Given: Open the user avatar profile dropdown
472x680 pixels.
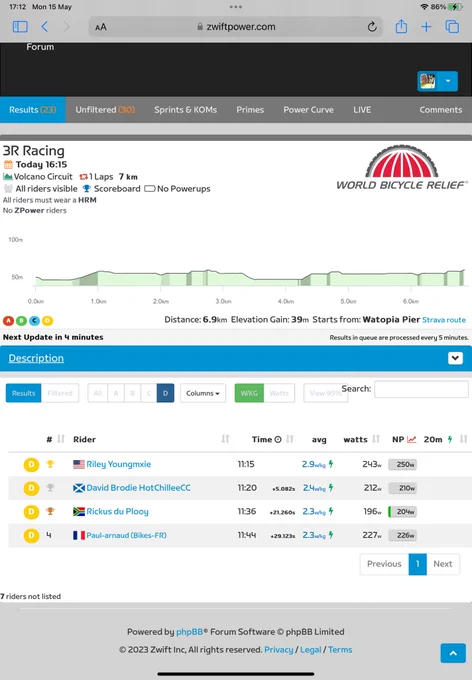Looking at the screenshot, I should [437, 81].
